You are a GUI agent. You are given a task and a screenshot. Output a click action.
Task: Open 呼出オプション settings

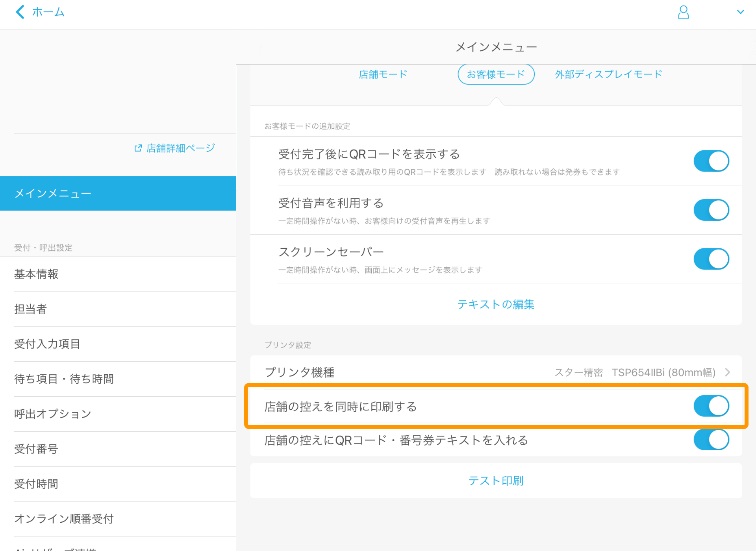tap(52, 414)
